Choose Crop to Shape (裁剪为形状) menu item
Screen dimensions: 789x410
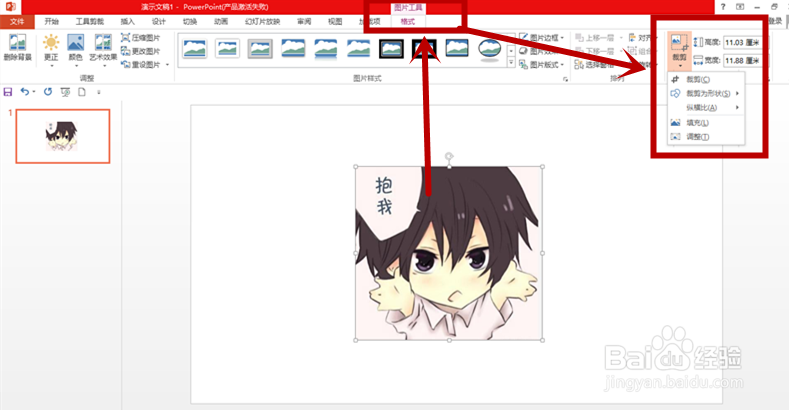[705, 94]
